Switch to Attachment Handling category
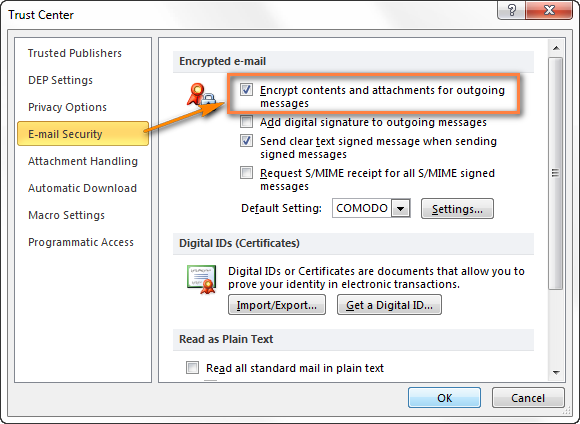Image resolution: width=580 pixels, height=424 pixels. tap(83, 161)
